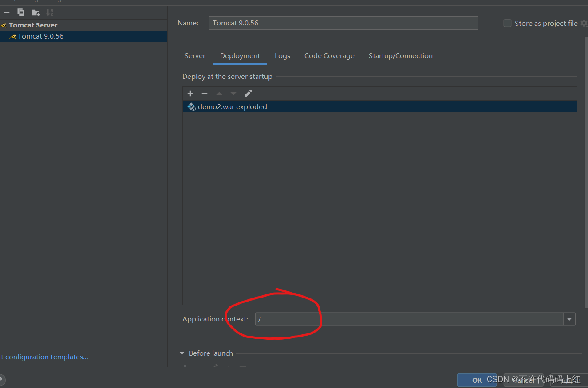Edit the selected artifact with pencil icon
This screenshot has height=388, width=588.
coord(248,94)
